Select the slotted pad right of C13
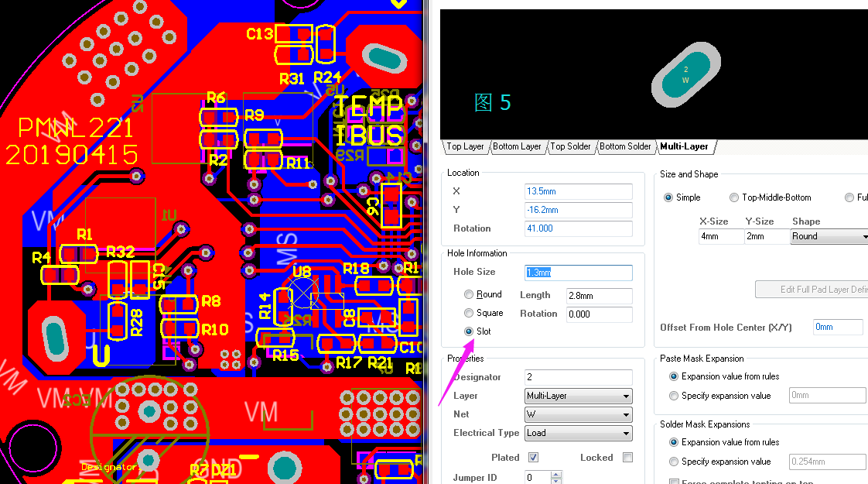The height and width of the screenshot is (484, 868). click(384, 60)
